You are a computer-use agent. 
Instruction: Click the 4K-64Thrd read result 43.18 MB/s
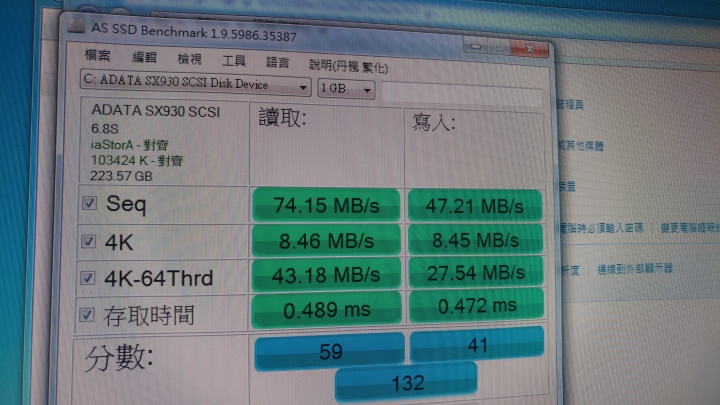point(326,275)
